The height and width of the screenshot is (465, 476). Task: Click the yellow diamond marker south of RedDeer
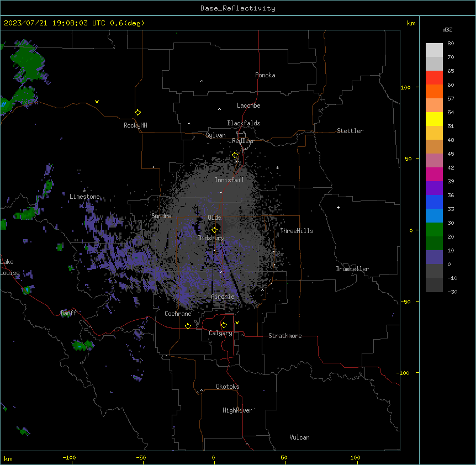click(235, 155)
